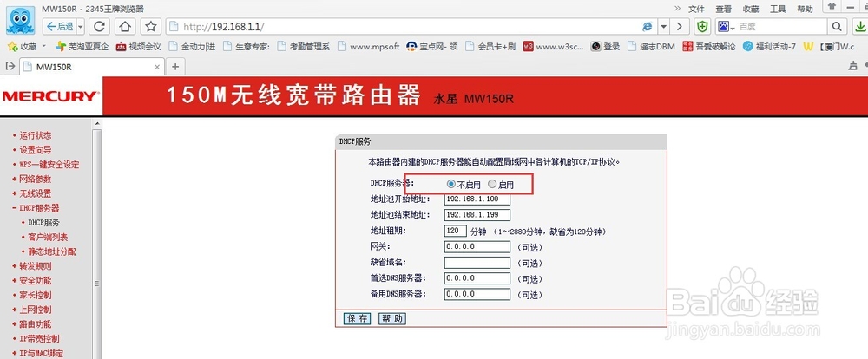Open the 吾爱破解论 bookmark icon
The width and height of the screenshot is (868, 359).
pyautogui.click(x=687, y=47)
